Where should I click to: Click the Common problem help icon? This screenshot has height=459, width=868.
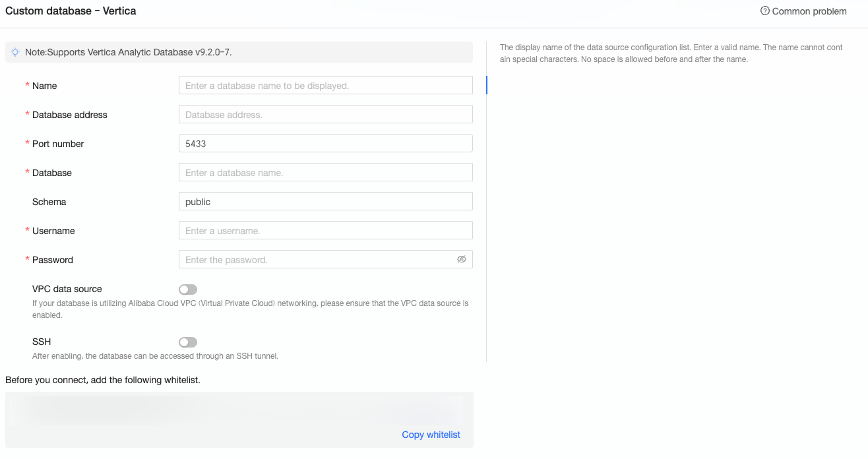[x=765, y=11]
